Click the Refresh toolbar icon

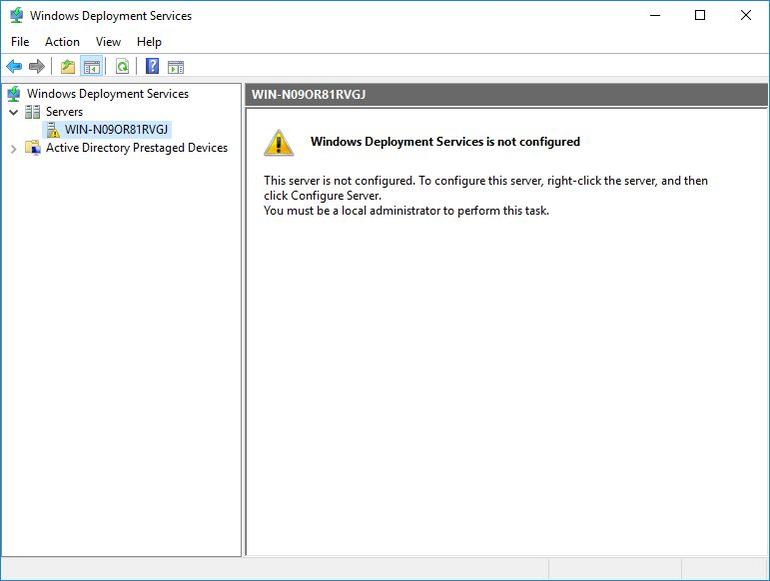[122, 66]
